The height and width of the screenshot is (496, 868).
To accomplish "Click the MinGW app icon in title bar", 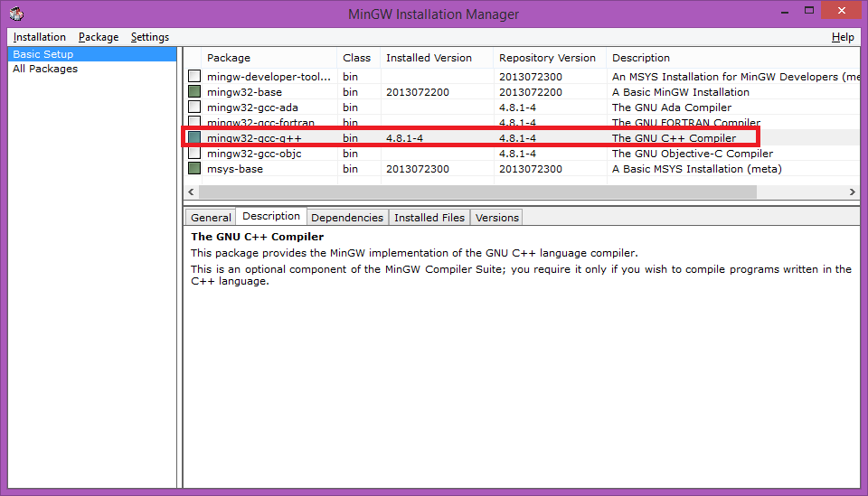I will click(16, 14).
